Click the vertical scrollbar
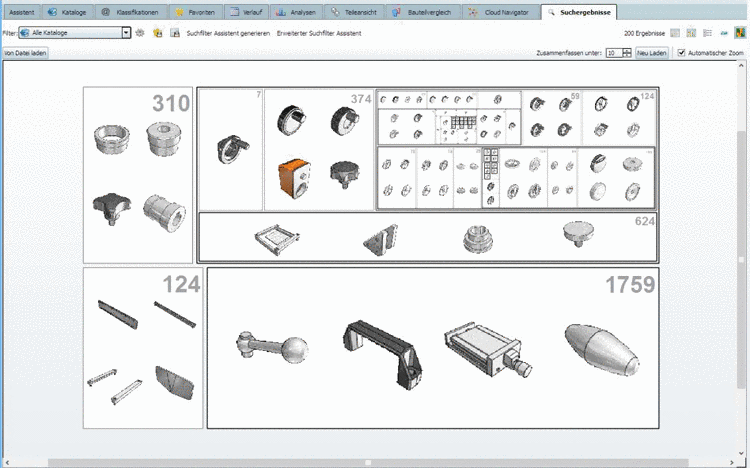Screen dimensions: 750x468 [741, 258]
